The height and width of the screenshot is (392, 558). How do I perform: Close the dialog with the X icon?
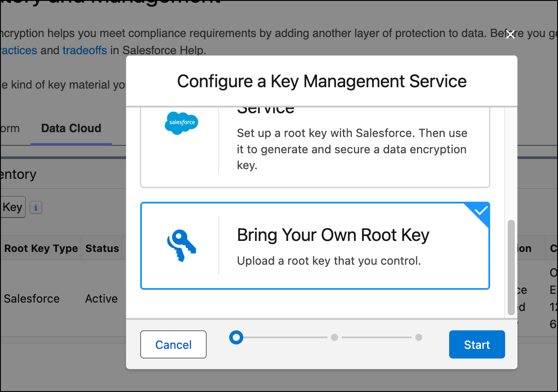510,35
